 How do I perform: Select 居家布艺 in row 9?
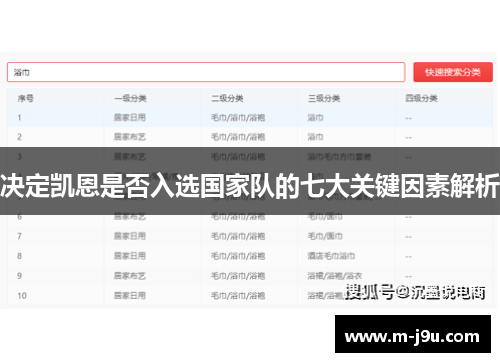130,276
